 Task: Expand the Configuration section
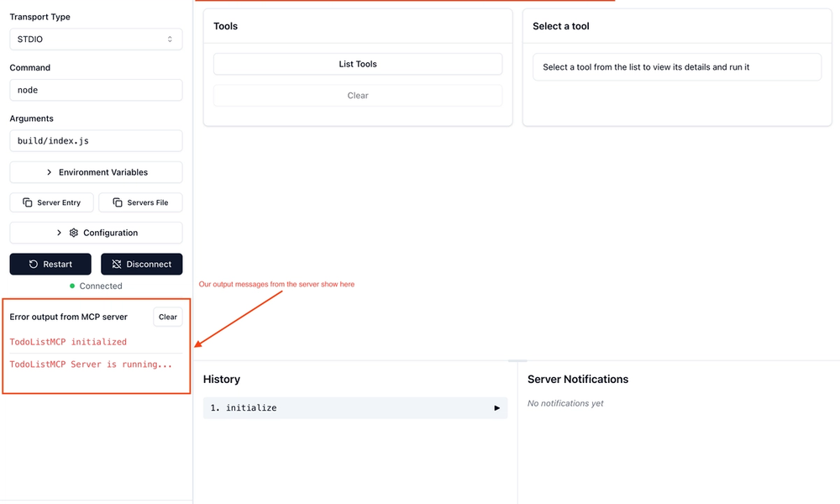pos(96,233)
